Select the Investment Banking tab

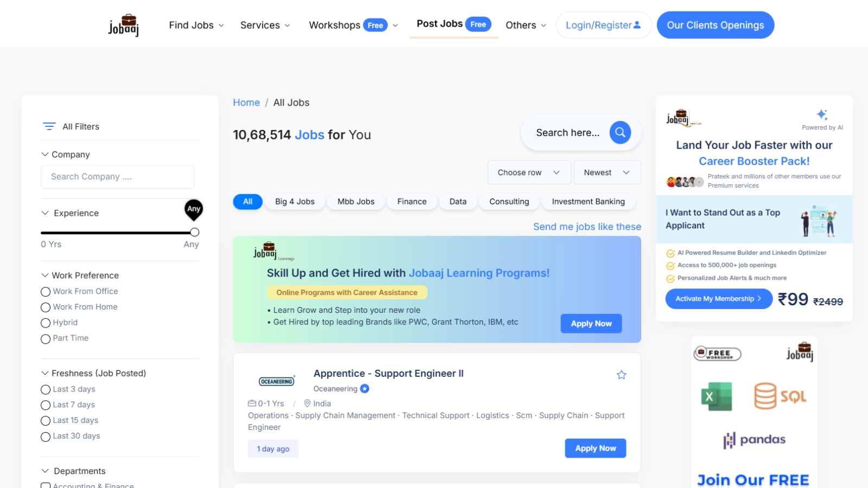pyautogui.click(x=588, y=202)
